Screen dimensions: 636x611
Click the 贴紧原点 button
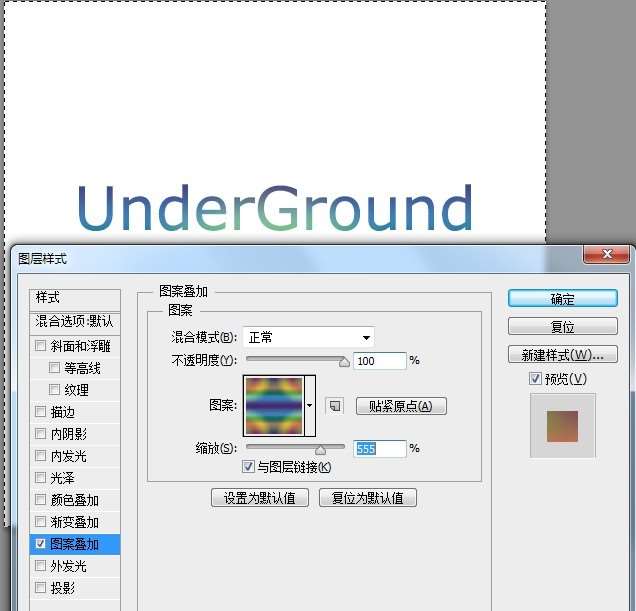coord(401,406)
